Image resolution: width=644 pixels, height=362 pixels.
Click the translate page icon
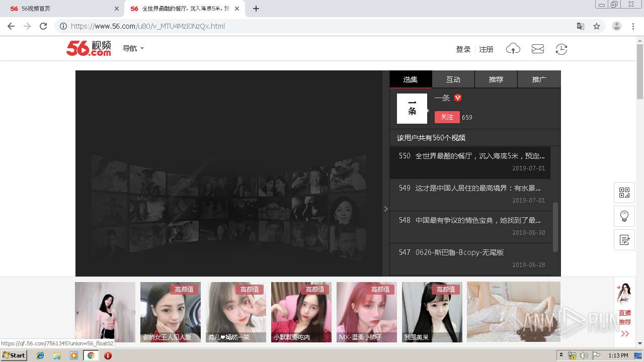pos(581,26)
